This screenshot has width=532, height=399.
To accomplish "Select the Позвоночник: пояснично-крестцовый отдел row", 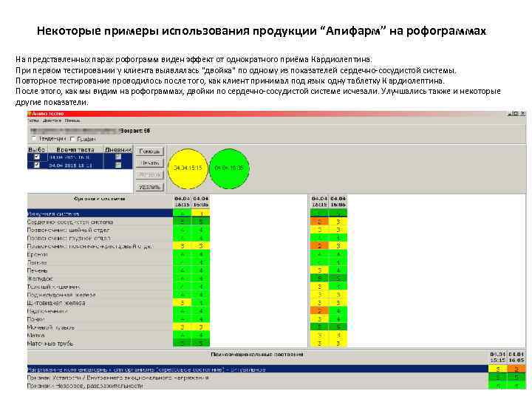I will click(x=100, y=246).
